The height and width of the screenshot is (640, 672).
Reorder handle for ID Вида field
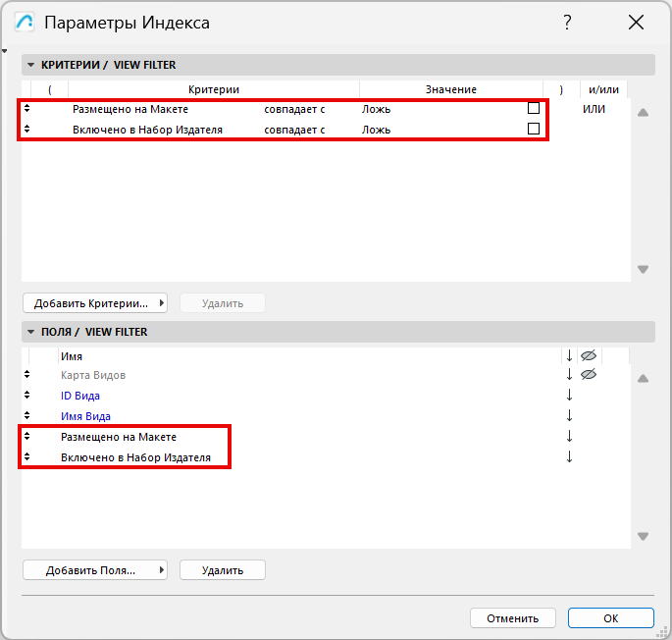click(27, 395)
